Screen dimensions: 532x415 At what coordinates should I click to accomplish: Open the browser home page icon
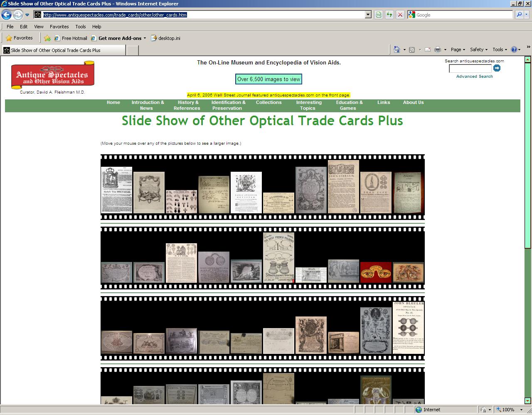[397, 49]
